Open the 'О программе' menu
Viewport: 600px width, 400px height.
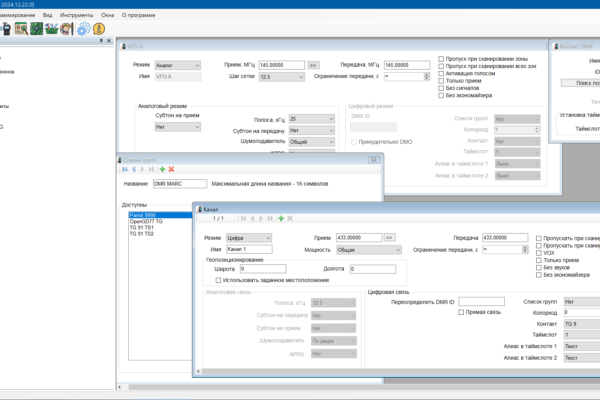point(140,15)
